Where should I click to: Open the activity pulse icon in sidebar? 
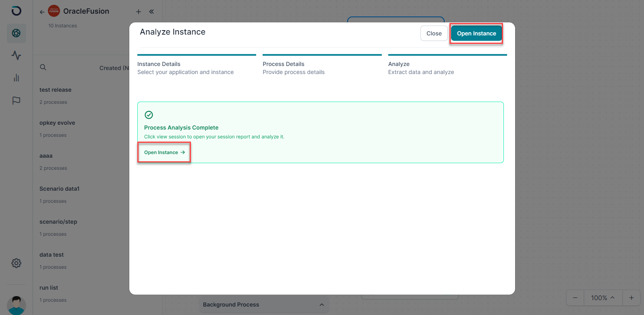16,55
